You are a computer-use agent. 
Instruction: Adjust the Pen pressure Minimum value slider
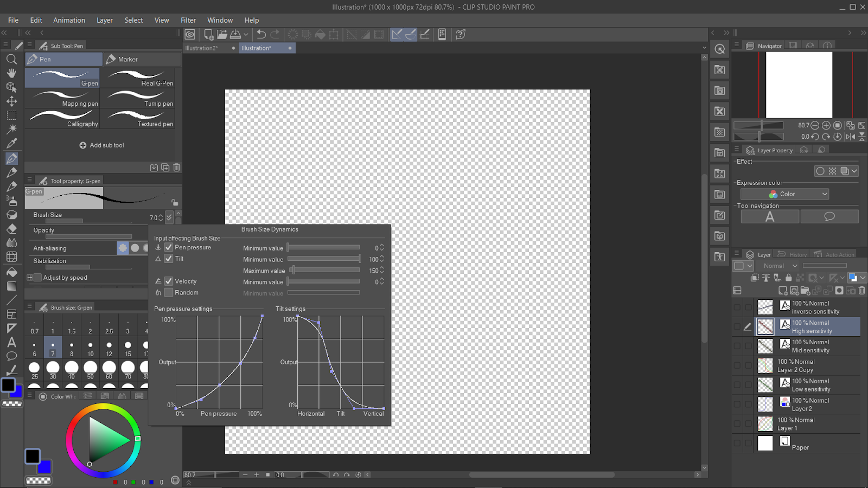(323, 248)
